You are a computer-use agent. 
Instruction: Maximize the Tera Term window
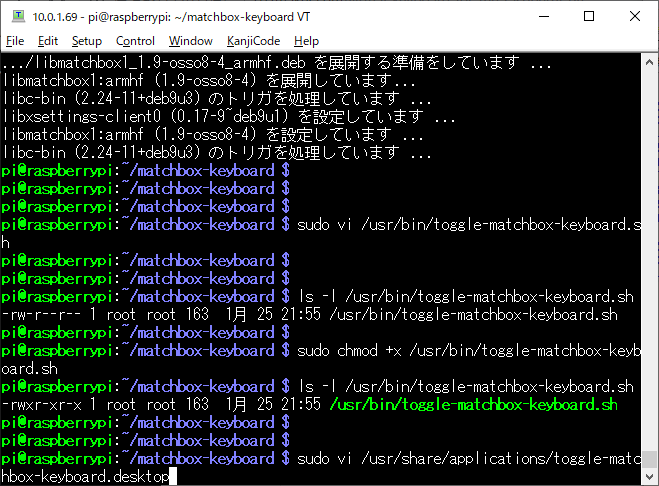click(x=589, y=16)
